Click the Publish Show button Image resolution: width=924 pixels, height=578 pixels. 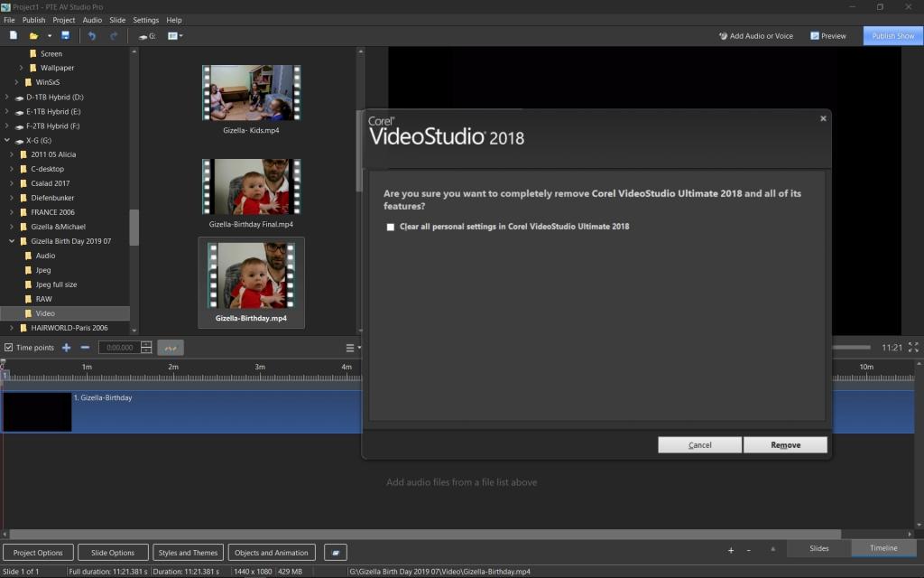(893, 36)
